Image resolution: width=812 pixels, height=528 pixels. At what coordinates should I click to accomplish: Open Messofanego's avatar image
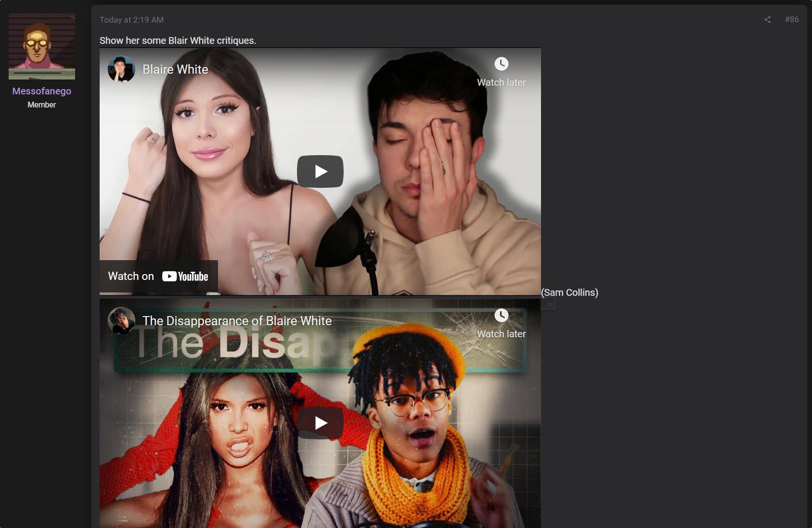tap(42, 46)
